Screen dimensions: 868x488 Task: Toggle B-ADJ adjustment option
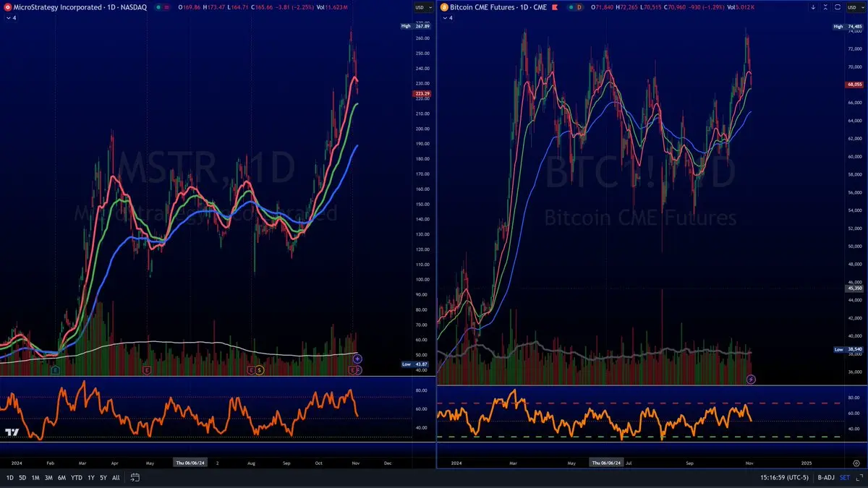click(826, 478)
